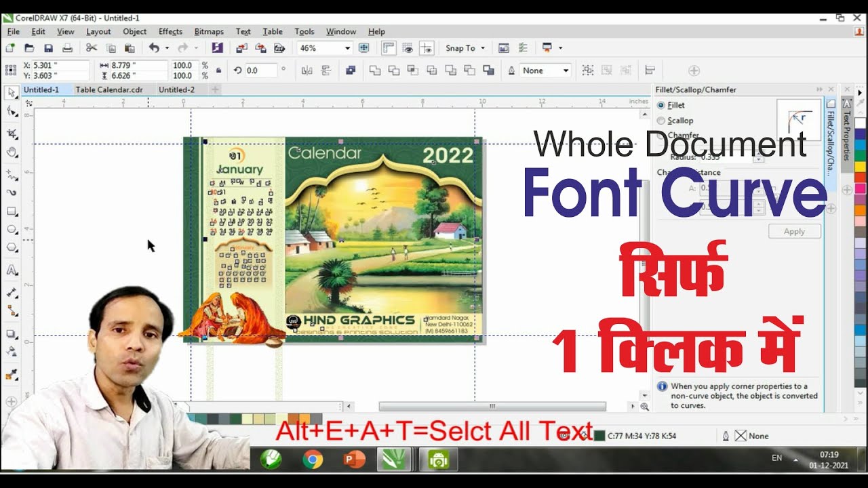Click the Options dialog icon

[x=523, y=48]
